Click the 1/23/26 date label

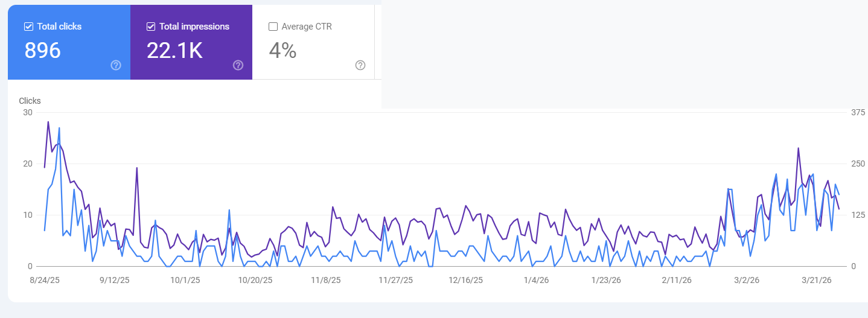[606, 281]
